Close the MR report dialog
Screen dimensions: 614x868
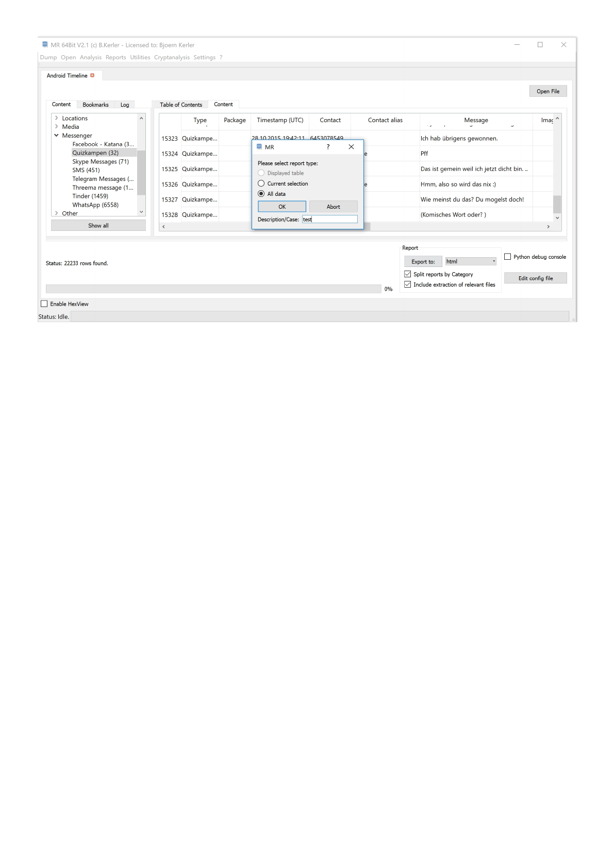[351, 147]
